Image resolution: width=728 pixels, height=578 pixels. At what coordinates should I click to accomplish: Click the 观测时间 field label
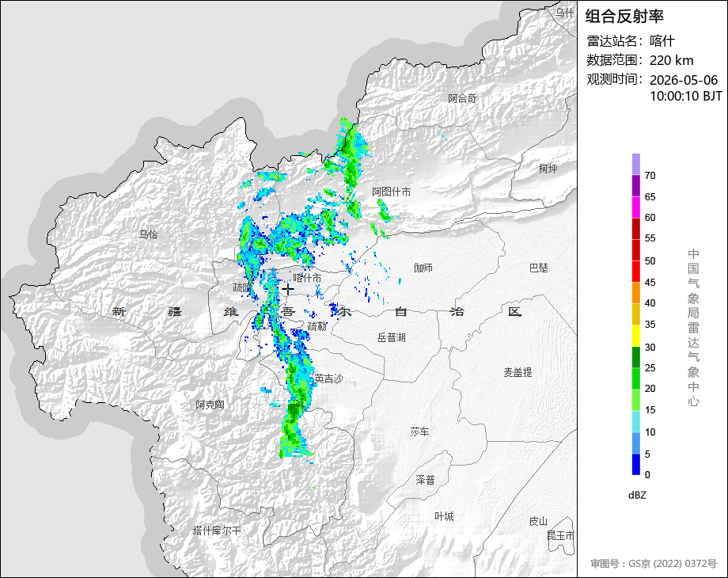coord(614,79)
